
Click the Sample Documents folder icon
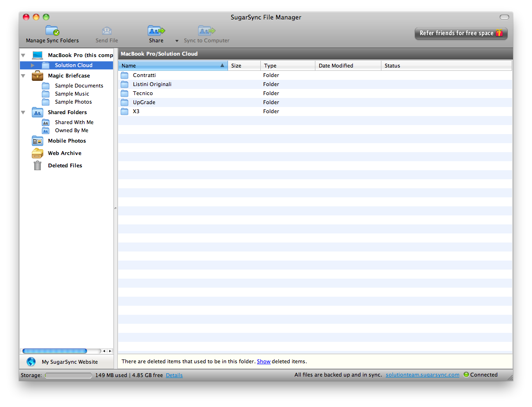pyautogui.click(x=46, y=86)
